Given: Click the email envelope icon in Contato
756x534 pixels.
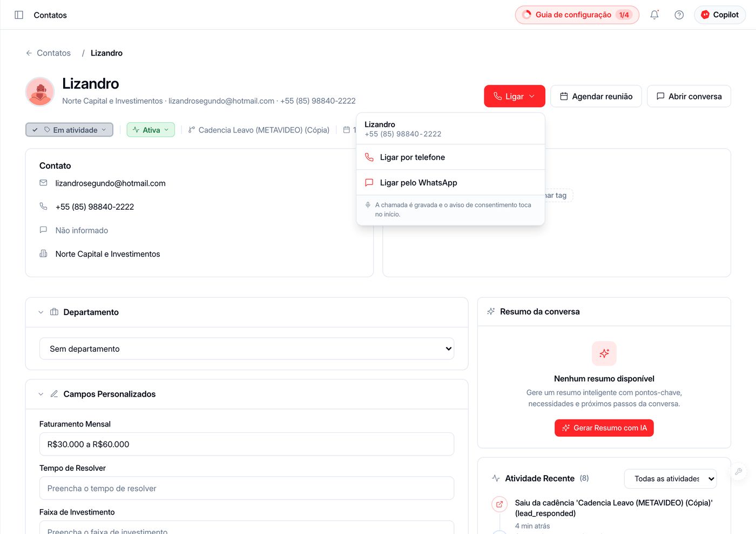Looking at the screenshot, I should tap(43, 183).
